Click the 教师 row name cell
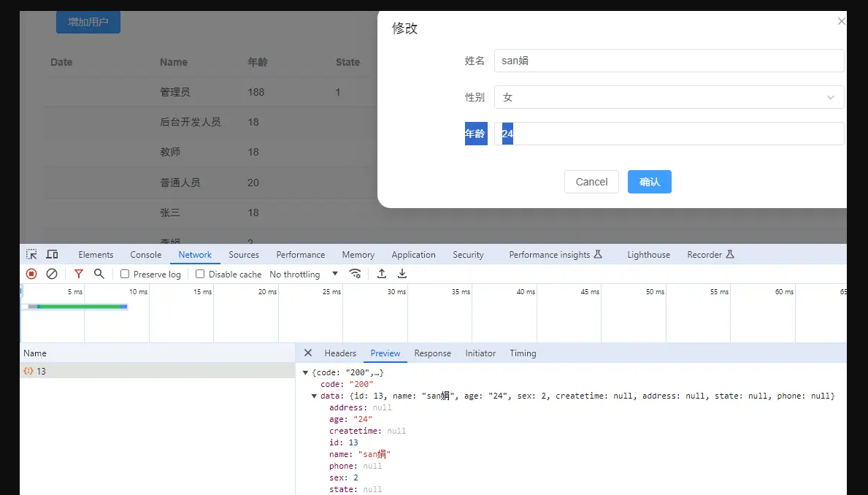868x495 pixels. [x=170, y=152]
